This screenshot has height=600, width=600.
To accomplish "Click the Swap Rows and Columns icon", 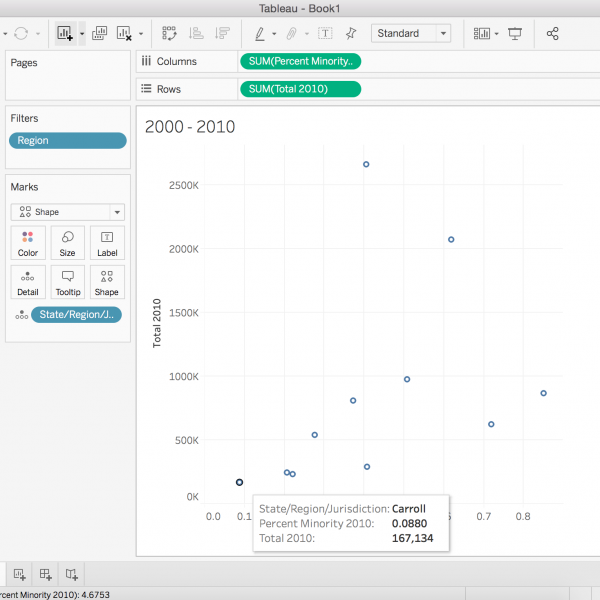I will [170, 33].
